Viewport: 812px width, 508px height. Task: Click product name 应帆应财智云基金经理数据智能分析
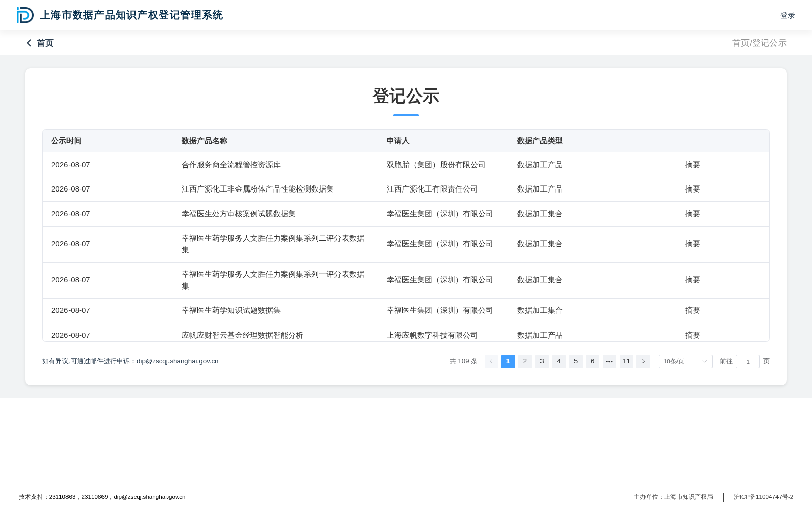point(243,335)
